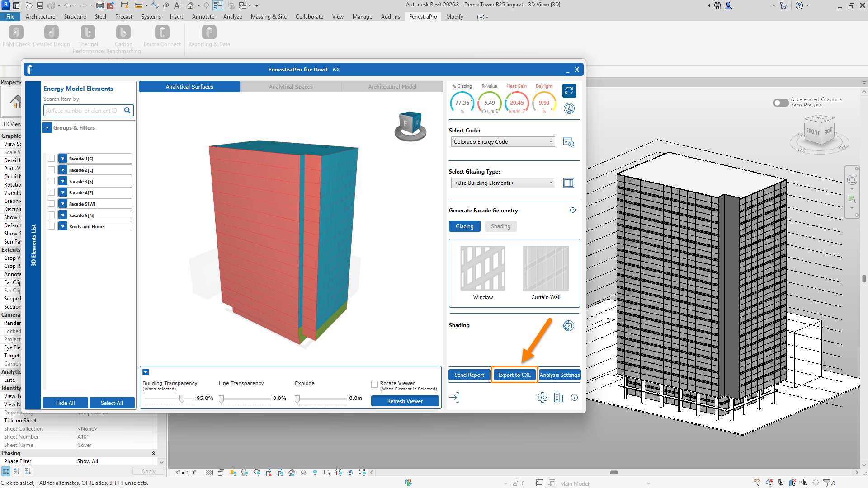Click the search magnifier in Energy Model Elements
Viewport: 868px width, 488px height.
[x=127, y=110]
